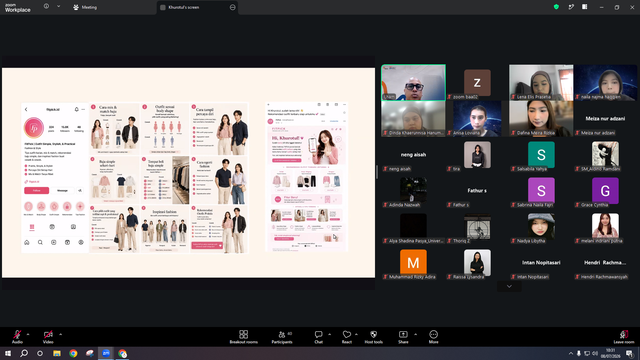The width and height of the screenshot is (640, 360).
Task: Click the shared screen content area
Action: [189, 173]
